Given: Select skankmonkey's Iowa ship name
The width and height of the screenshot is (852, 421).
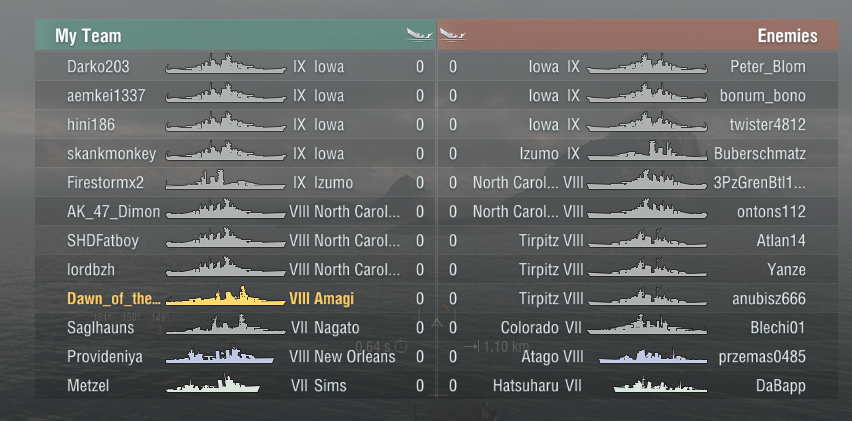Looking at the screenshot, I should (x=329, y=154).
